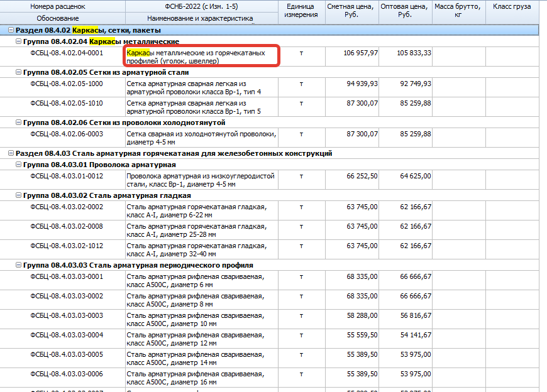The height and width of the screenshot is (392, 547).
Task: Collapse Группа 08.4.03.03 Сталь арматурная периодического профиля
Action: (18, 265)
